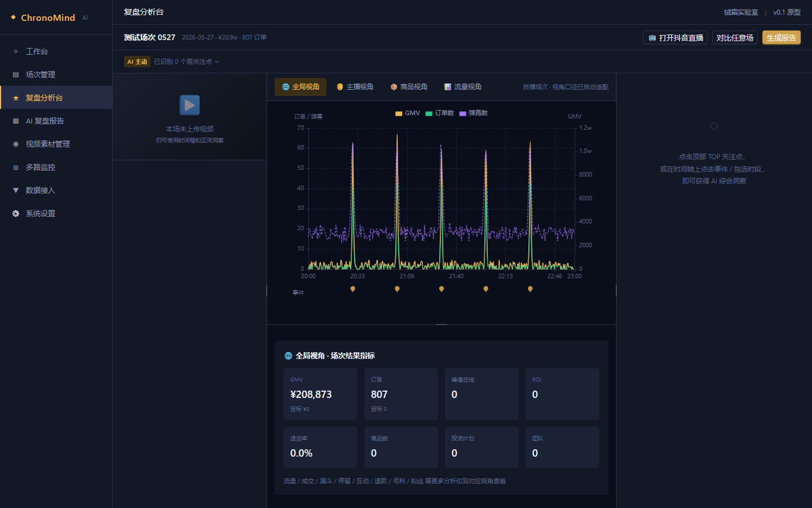Click the 投流计划 metric card
This screenshot has width=812, height=508.
[482, 447]
